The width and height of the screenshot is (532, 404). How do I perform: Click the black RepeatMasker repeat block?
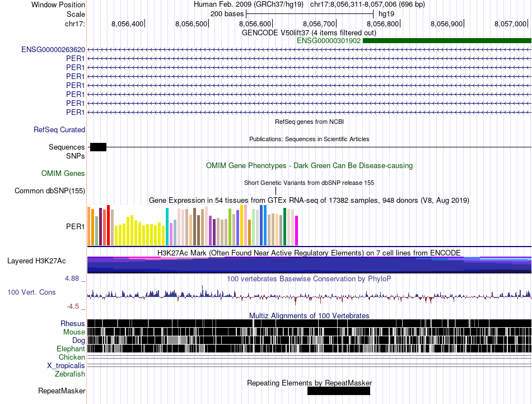339,391
